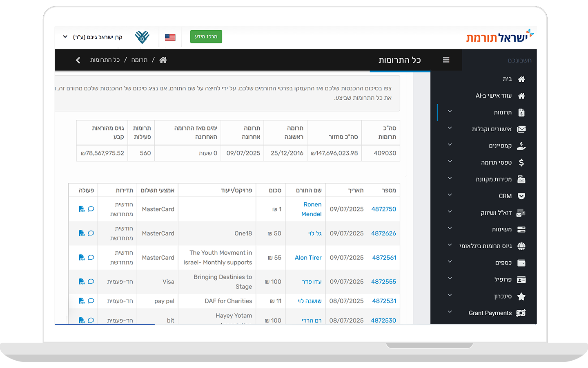This screenshot has width=588, height=368.
Task: Click the back chevron in the breadcrumb bar
Action: [78, 60]
